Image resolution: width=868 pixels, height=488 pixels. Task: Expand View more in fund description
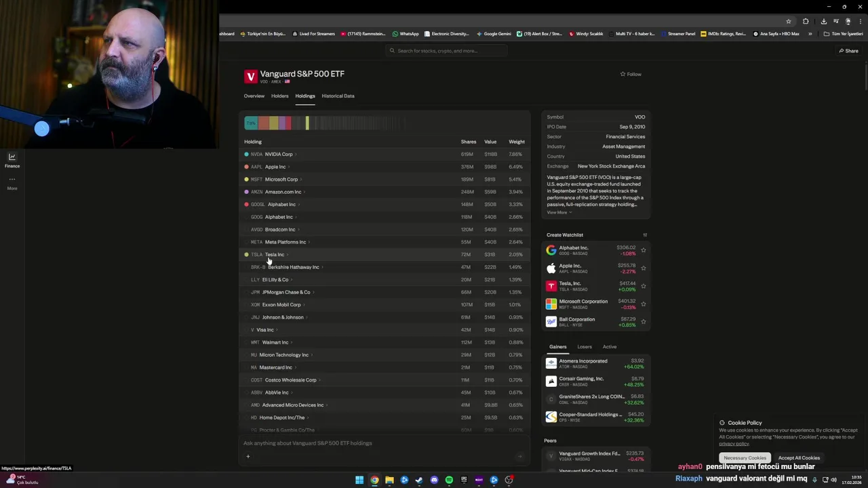(x=559, y=213)
